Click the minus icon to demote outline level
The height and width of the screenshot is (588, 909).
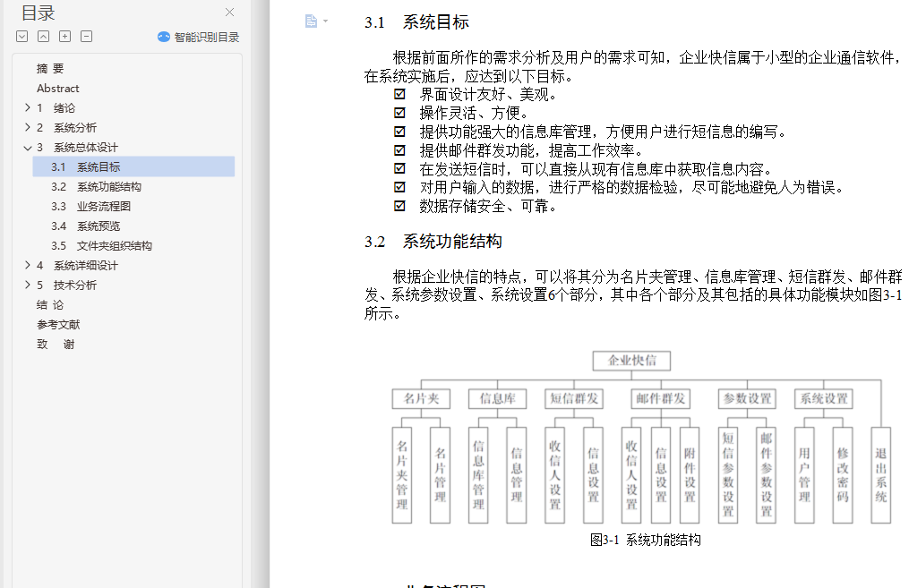click(86, 37)
